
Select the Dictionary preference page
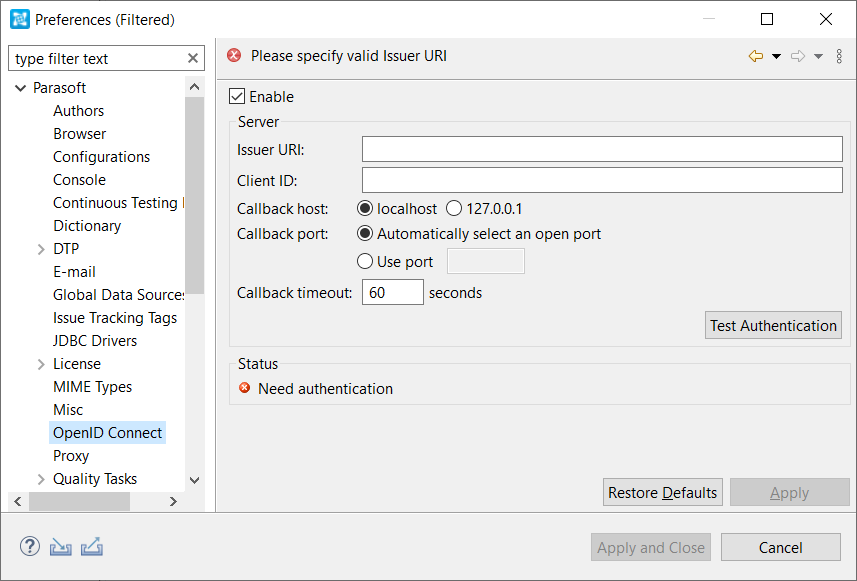tap(87, 226)
